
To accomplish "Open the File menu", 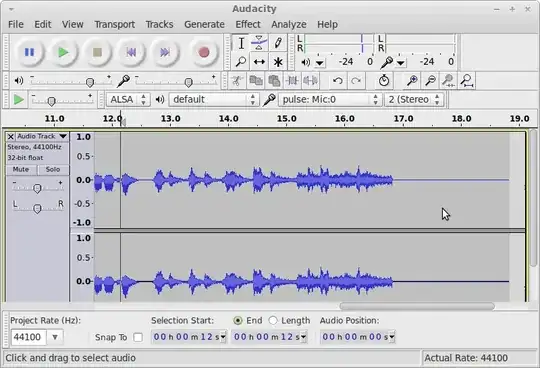I will pyautogui.click(x=16, y=24).
